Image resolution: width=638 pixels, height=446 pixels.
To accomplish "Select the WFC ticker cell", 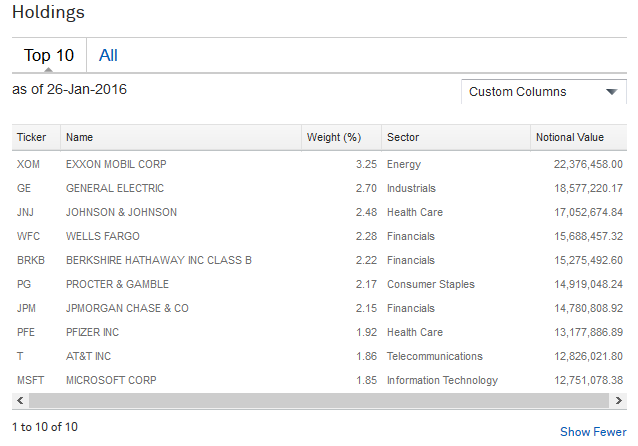I will coord(28,236).
